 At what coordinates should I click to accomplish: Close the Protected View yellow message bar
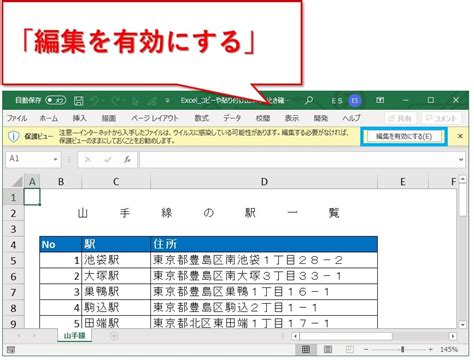(460, 136)
